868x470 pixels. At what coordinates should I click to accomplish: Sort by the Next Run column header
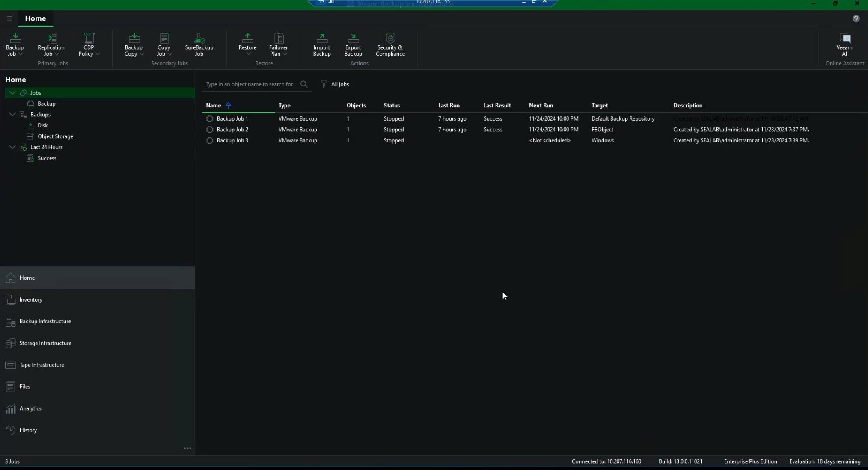tap(541, 105)
